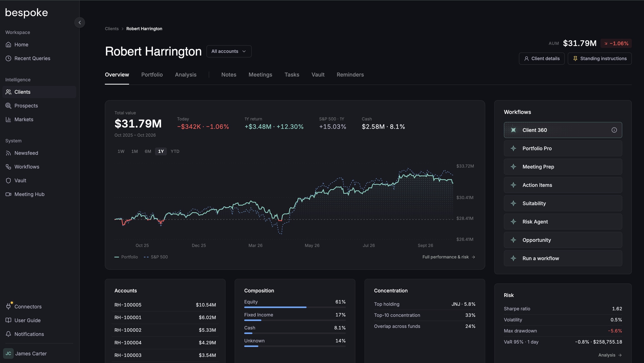
Task: Click the Action Items sparkle icon
Action: tap(514, 185)
